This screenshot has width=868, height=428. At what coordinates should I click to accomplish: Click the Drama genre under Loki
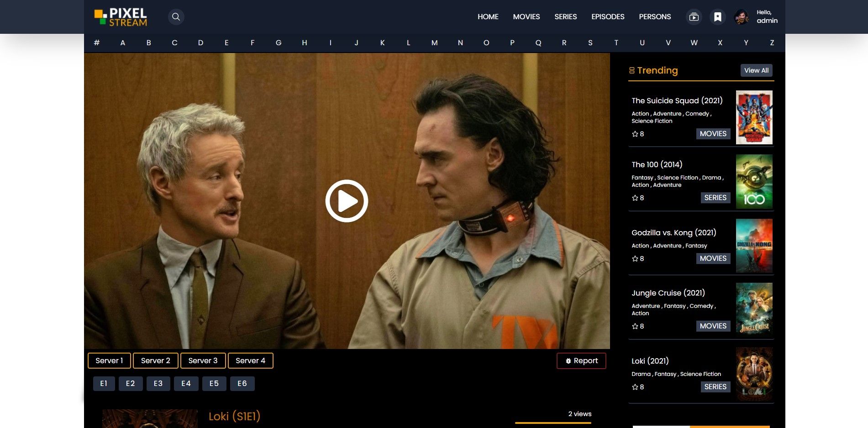point(641,374)
